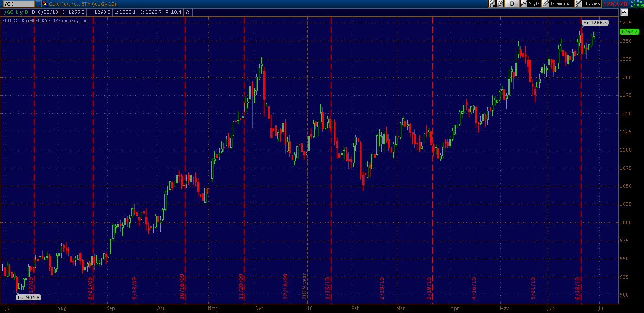Open chart settings wrench icon
The width and height of the screenshot is (644, 313).
click(500, 3)
